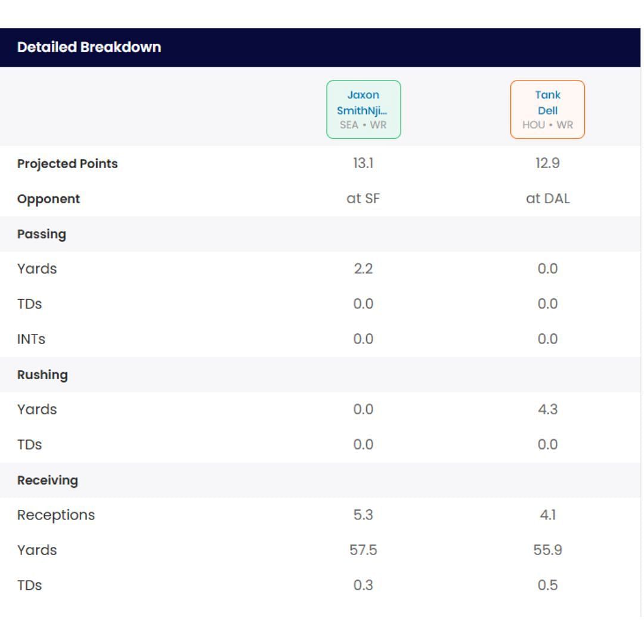
Task: Select the Opponent row label
Action: tap(48, 199)
